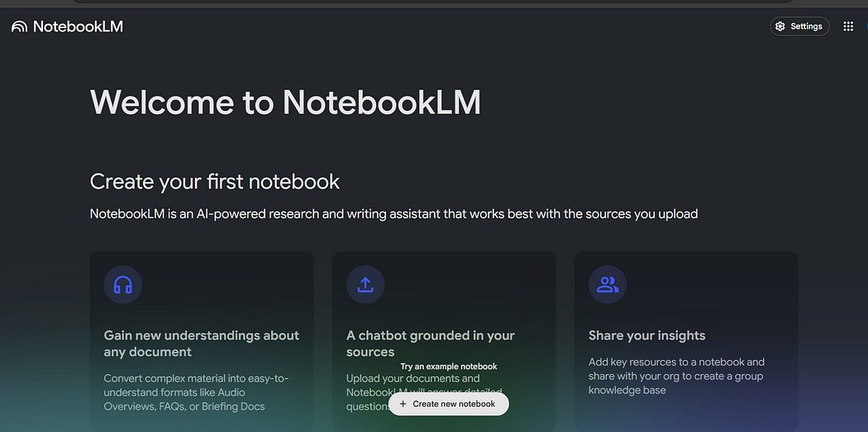Click the 'Add key resources to a notebook' text
868x432 pixels.
point(676,362)
